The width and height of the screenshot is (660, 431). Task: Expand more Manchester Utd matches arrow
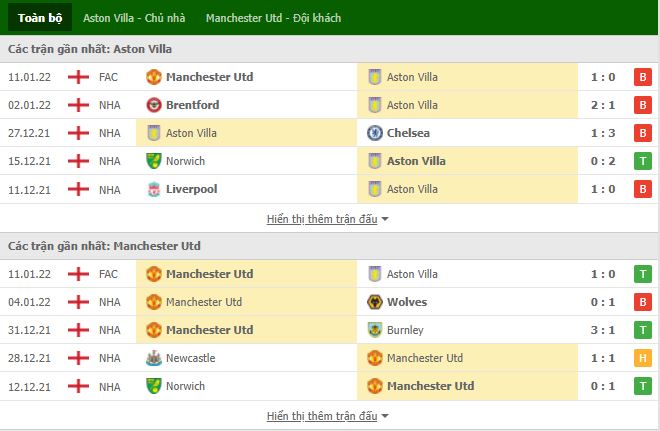click(x=385, y=416)
